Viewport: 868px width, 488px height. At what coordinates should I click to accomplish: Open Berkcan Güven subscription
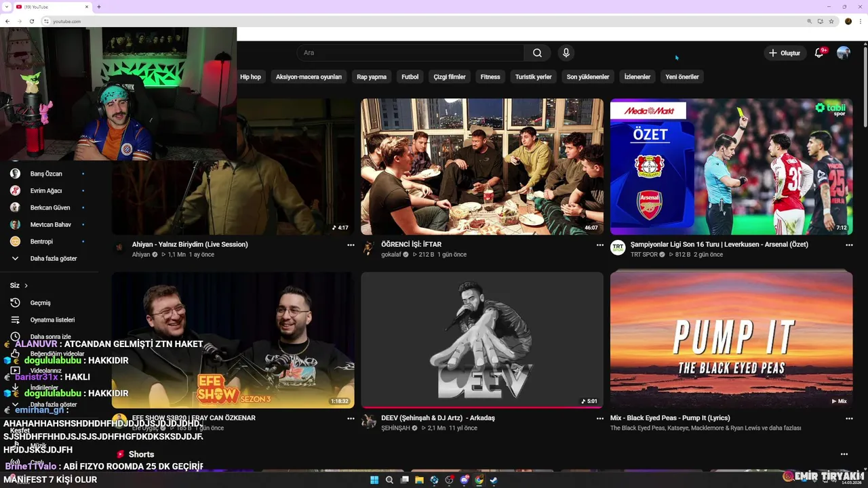coord(49,207)
